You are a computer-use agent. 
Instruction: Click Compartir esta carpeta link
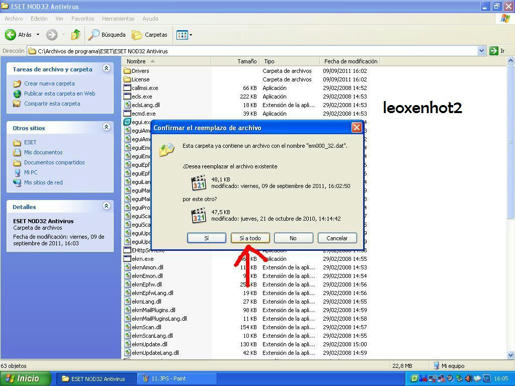pyautogui.click(x=52, y=104)
